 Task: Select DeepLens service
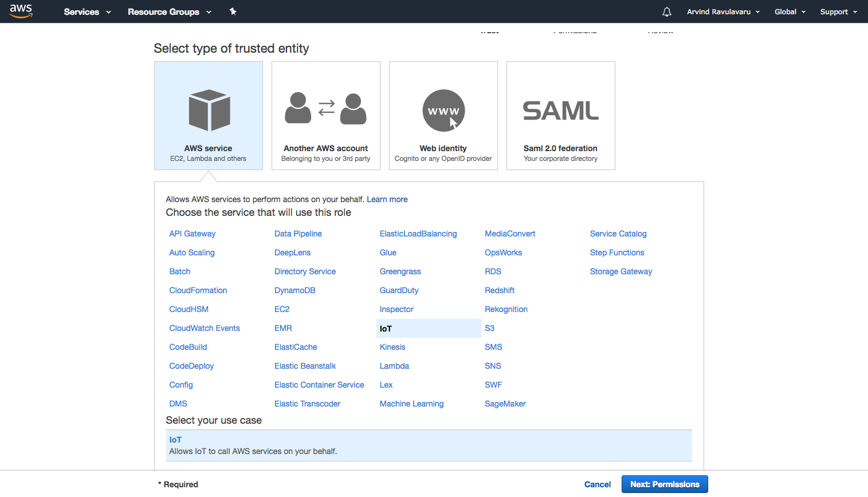tap(293, 253)
